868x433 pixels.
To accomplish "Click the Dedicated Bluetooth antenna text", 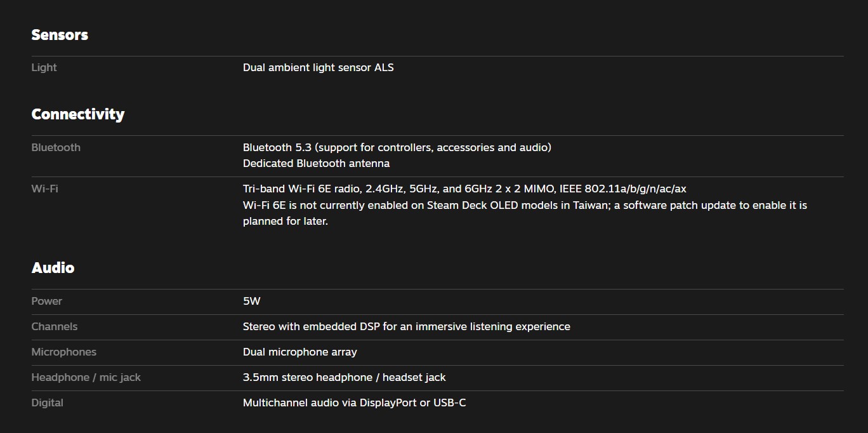I will [x=316, y=163].
